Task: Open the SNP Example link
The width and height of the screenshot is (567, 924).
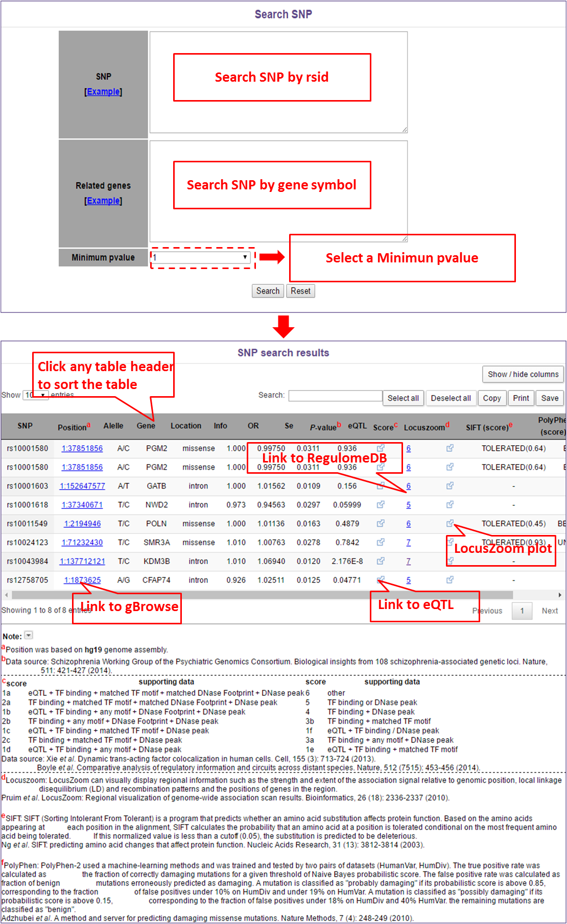Action: point(103,92)
